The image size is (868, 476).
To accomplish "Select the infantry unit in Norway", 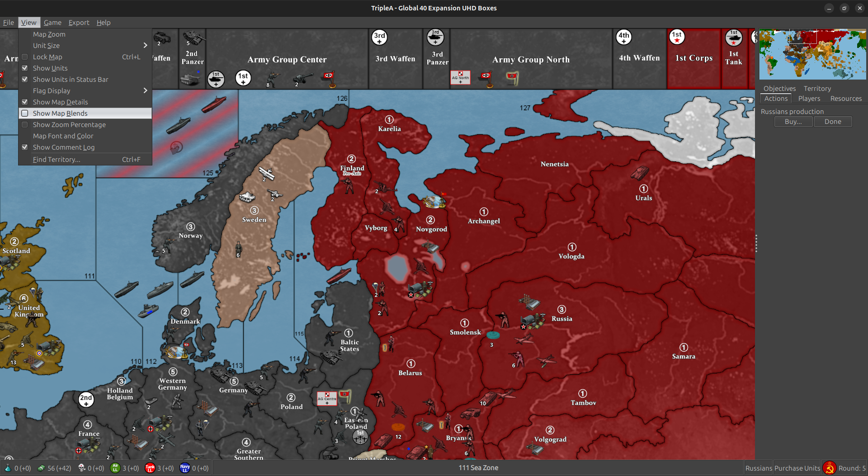I will (169, 245).
